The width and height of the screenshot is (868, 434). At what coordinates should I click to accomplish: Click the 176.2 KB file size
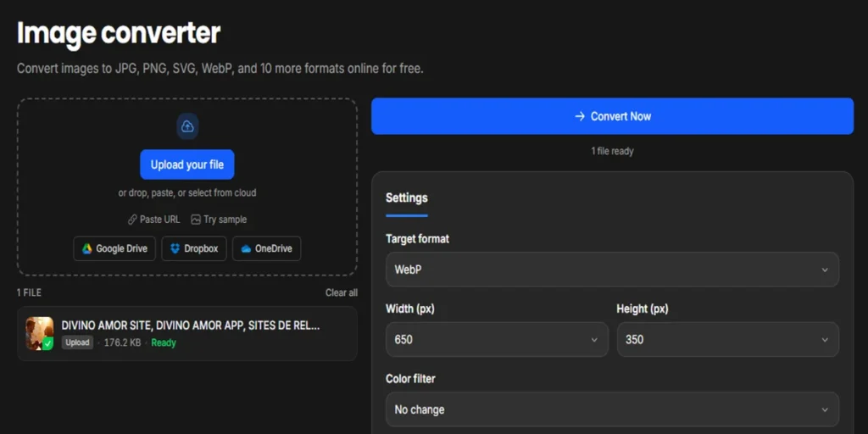click(122, 342)
